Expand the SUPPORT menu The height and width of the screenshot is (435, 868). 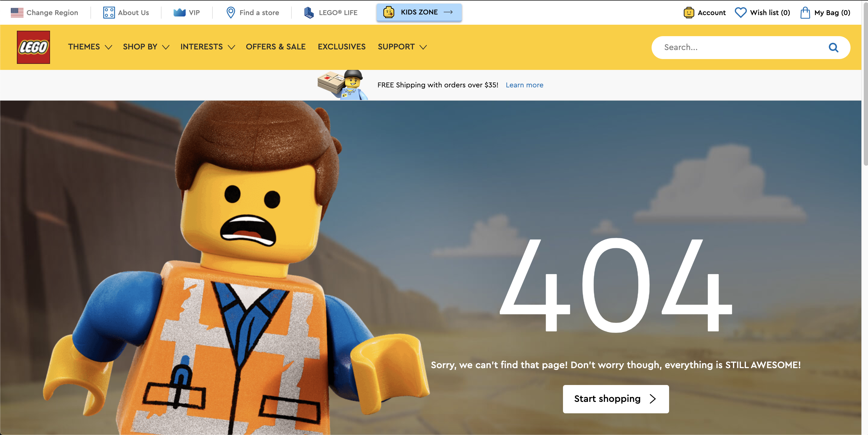click(x=402, y=47)
